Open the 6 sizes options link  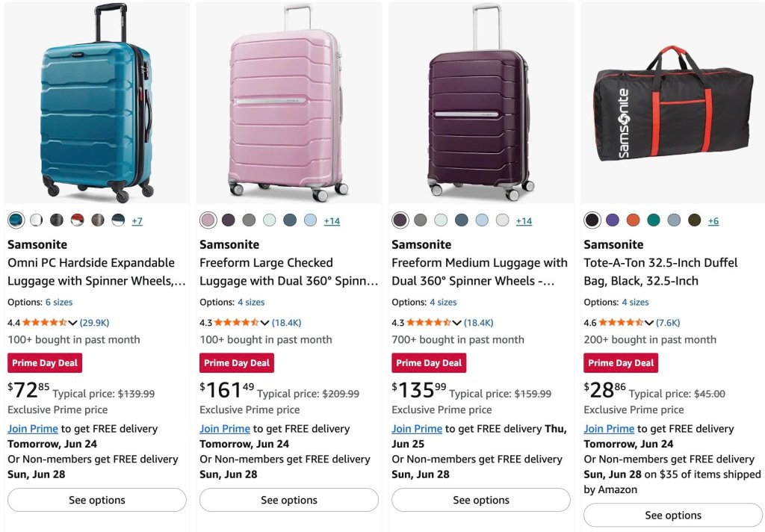coord(59,302)
